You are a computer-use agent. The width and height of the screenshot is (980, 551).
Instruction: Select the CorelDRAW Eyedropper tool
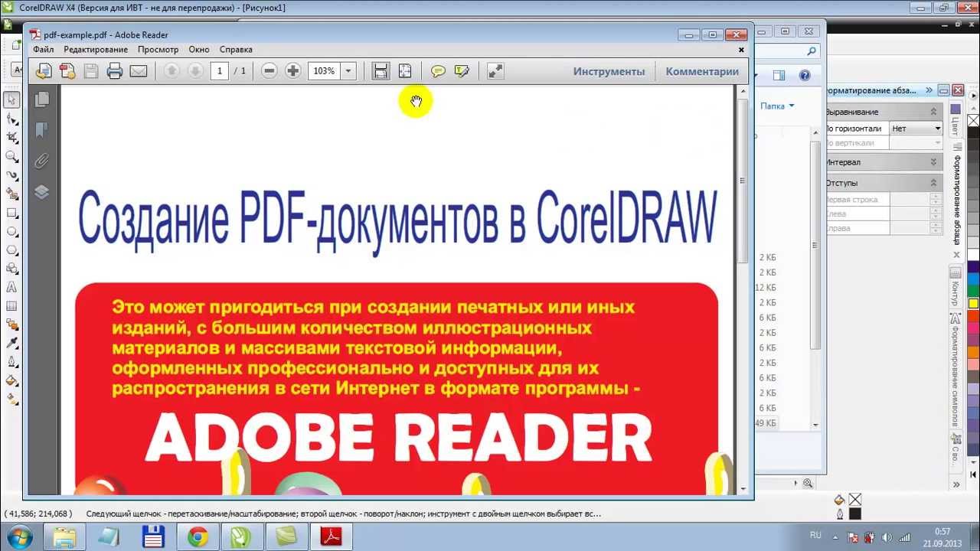point(11,344)
